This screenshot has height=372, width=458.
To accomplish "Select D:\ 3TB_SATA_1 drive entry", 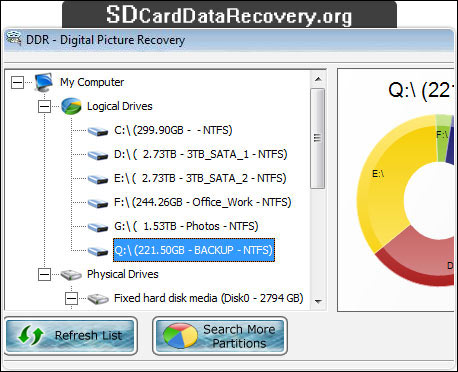I will point(200,154).
